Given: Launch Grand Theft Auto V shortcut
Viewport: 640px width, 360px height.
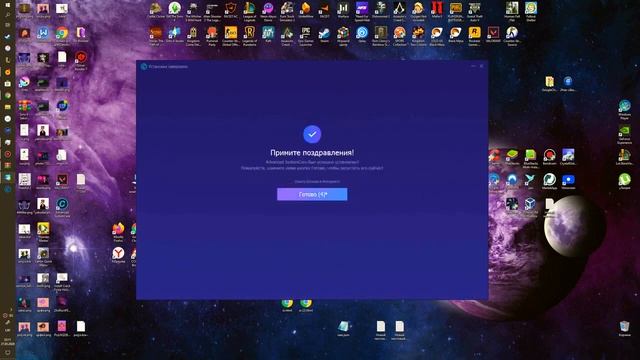Looking at the screenshot, I should pos(475,11).
